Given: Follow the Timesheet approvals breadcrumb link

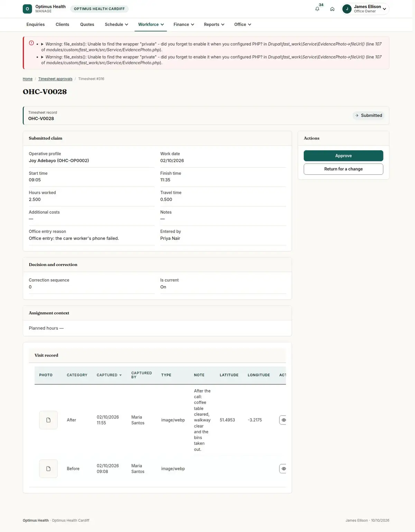Looking at the screenshot, I should coord(55,79).
